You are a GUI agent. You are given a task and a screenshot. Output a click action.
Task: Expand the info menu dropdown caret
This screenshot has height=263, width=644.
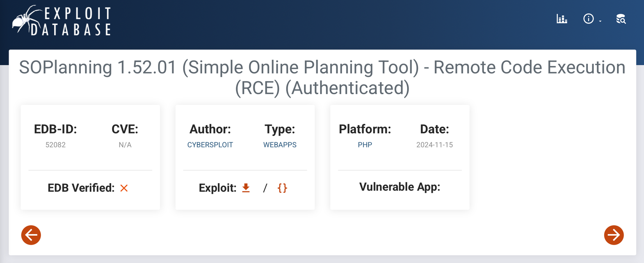[600, 21]
